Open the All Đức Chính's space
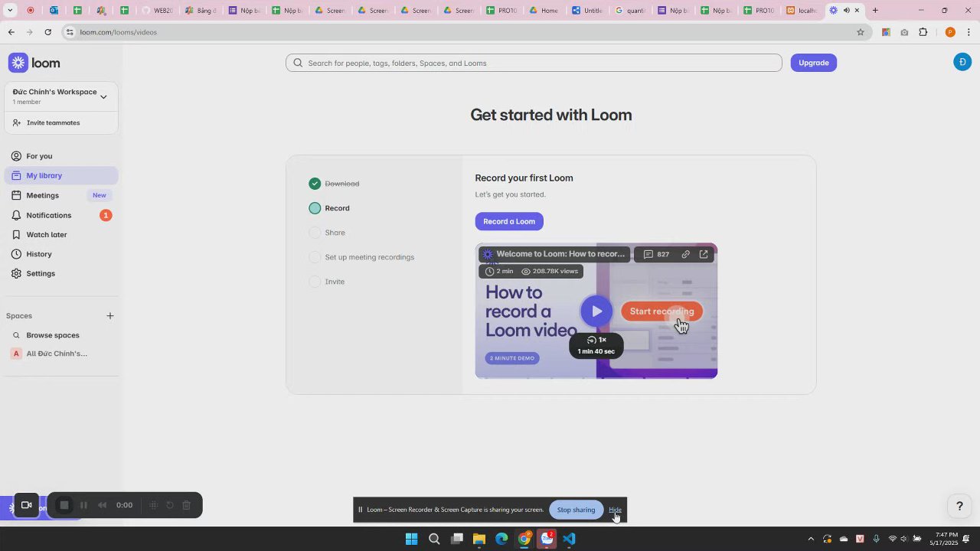980x551 pixels. coord(61,354)
